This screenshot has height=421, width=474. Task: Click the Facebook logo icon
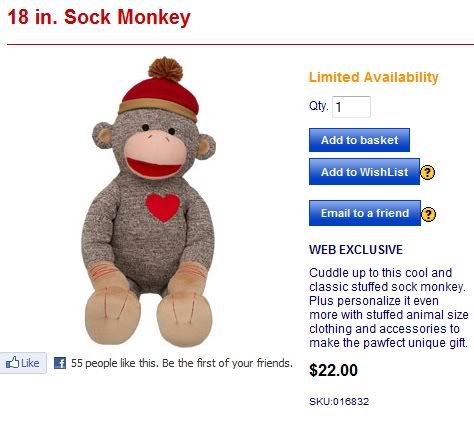click(x=60, y=363)
